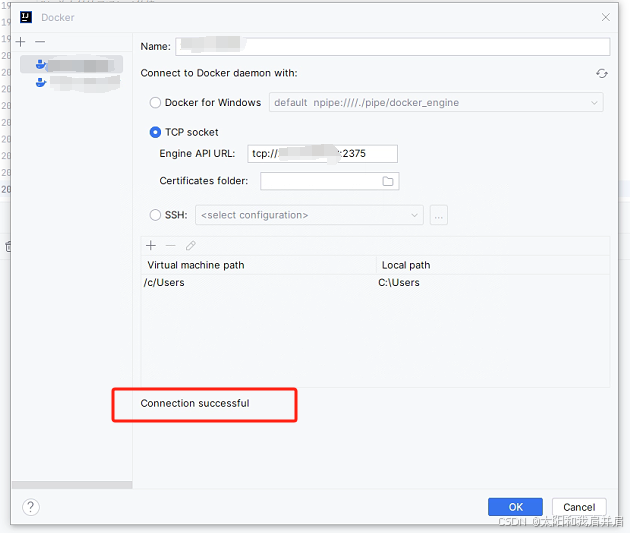The height and width of the screenshot is (533, 630).
Task: Remove the selected path mapping
Action: point(171,245)
